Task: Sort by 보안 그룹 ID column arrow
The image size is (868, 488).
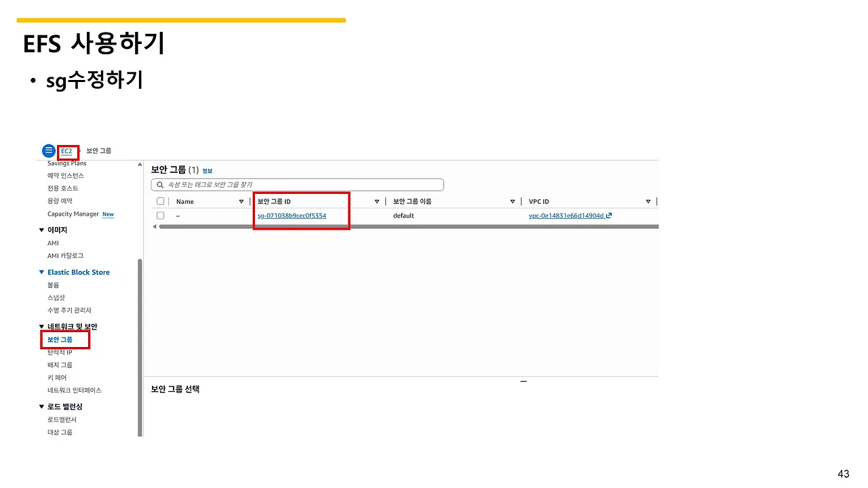Action: pos(377,201)
